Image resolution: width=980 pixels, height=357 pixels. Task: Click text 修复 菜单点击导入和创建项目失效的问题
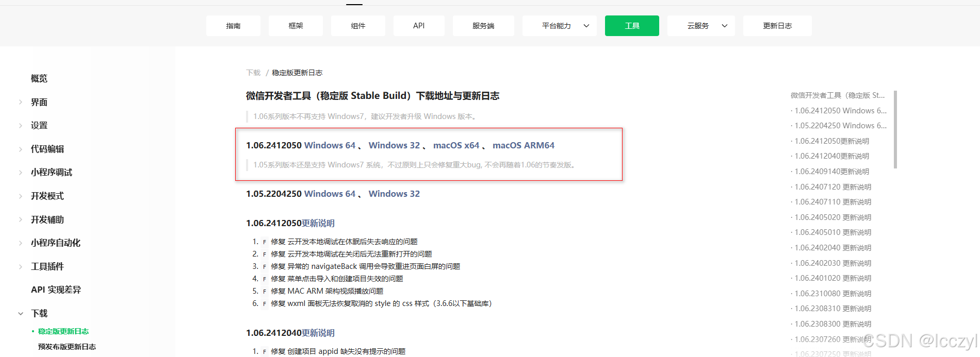tap(337, 279)
